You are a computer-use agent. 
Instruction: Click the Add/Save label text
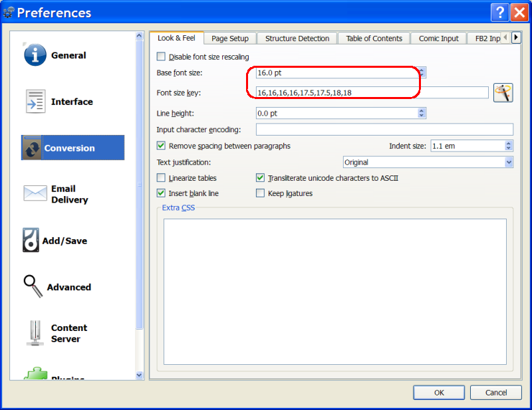pyautogui.click(x=65, y=241)
